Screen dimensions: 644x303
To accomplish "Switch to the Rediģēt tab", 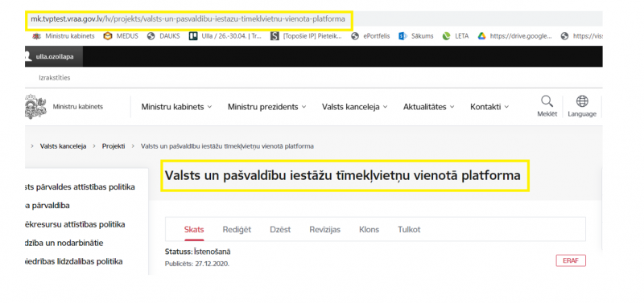I will pyautogui.click(x=237, y=230).
